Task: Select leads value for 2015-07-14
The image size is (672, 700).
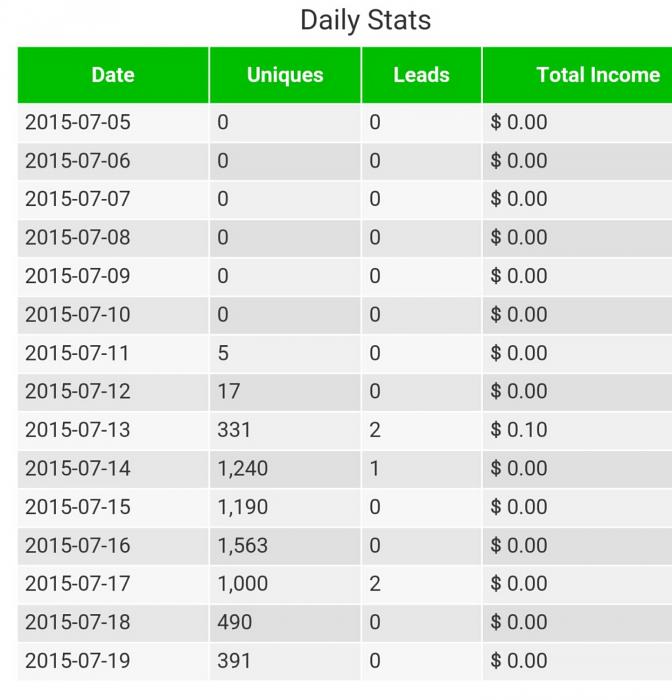Action: coord(422,468)
